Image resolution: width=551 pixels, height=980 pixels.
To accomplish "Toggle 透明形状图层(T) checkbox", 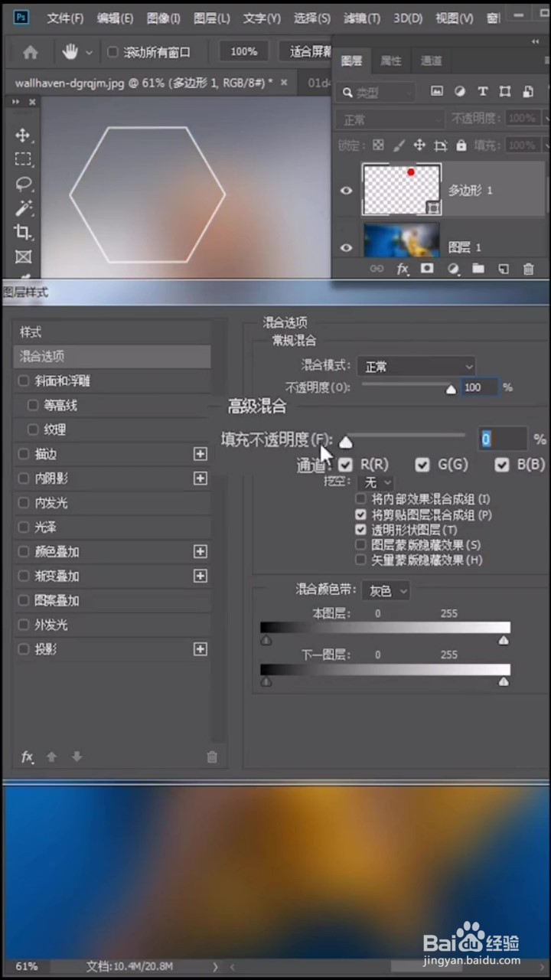I will 360,530.
